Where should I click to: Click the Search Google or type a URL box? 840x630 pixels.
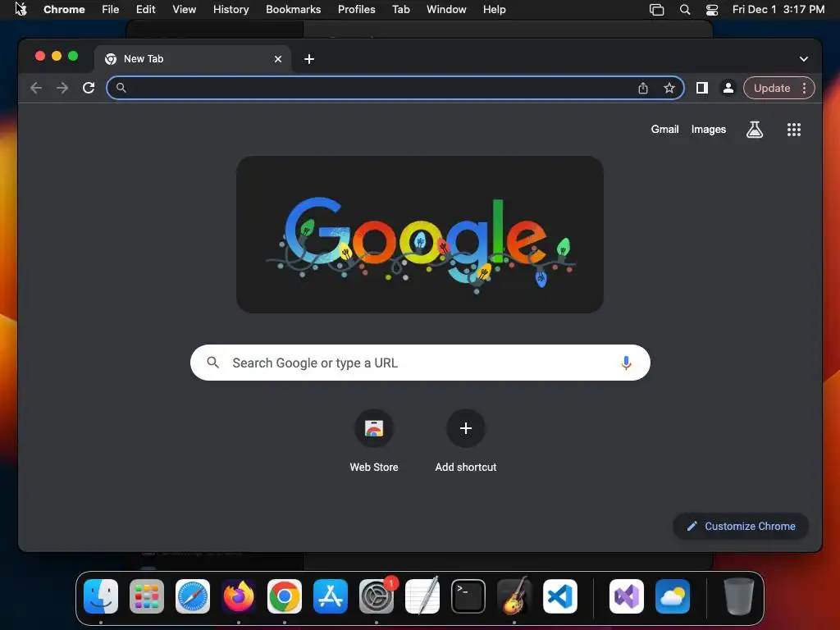(x=420, y=363)
